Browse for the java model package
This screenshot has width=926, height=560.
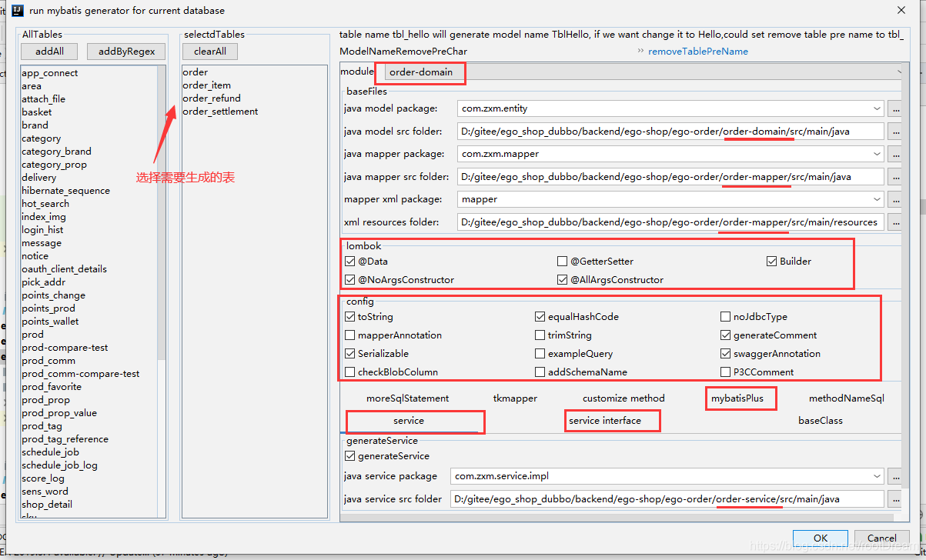[x=894, y=108]
